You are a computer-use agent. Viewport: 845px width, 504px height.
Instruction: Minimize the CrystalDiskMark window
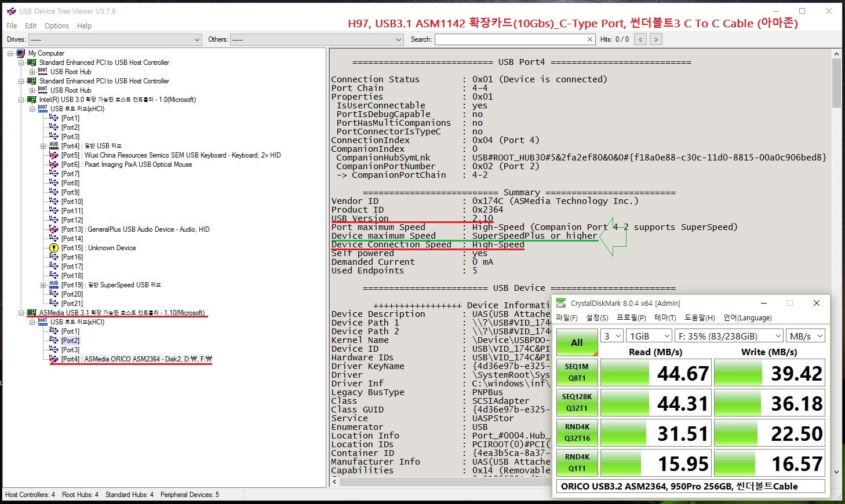pyautogui.click(x=764, y=303)
